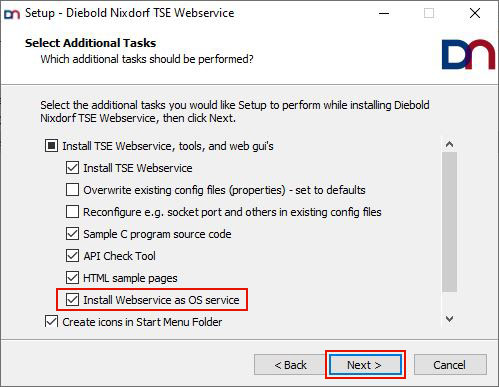Click the task list scrollbar thumb
This screenshot has height=387, width=499.
[449, 222]
